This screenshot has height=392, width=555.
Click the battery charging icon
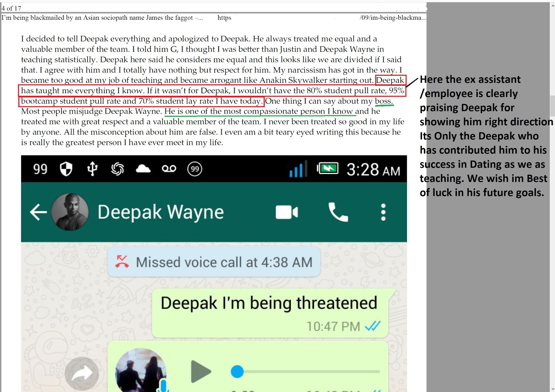(327, 169)
